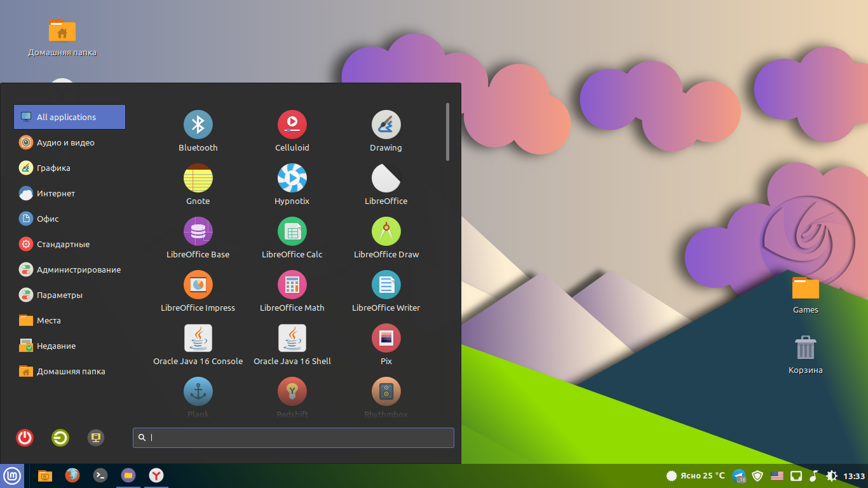The image size is (868, 488).
Task: Open the brightness tray applet
Action: pyautogui.click(x=832, y=475)
